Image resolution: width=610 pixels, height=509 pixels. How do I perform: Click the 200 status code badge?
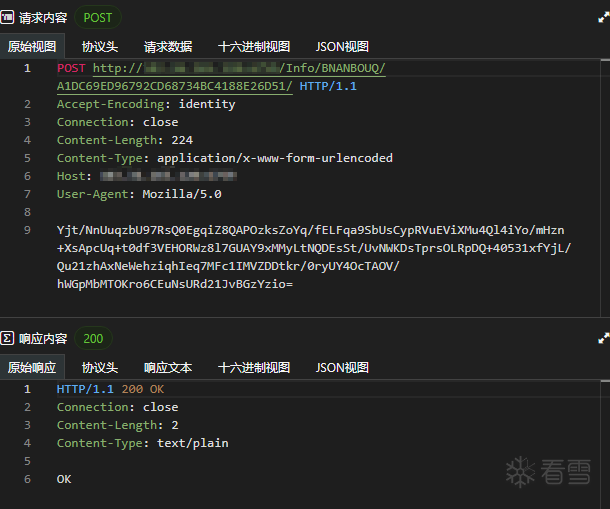pos(93,339)
